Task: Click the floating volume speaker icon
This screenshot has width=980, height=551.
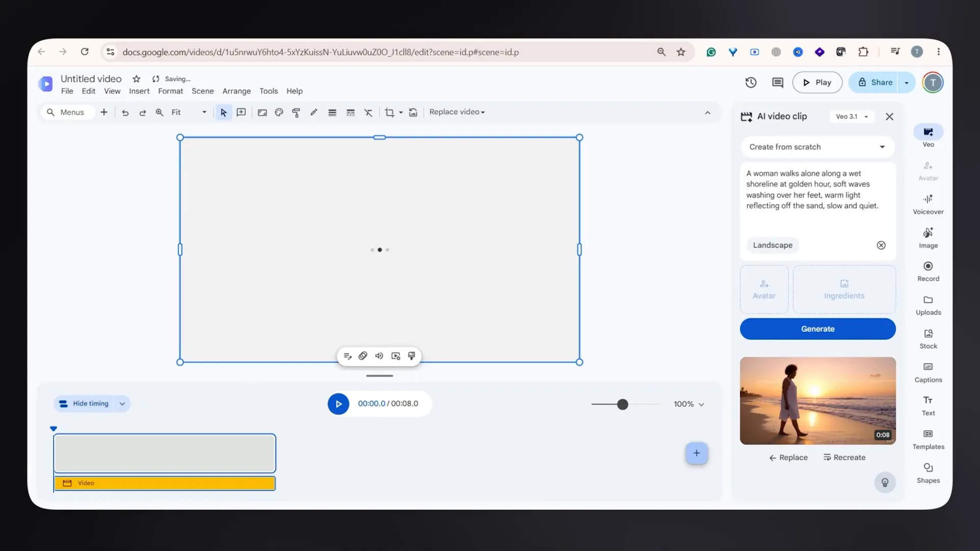Action: (x=379, y=356)
